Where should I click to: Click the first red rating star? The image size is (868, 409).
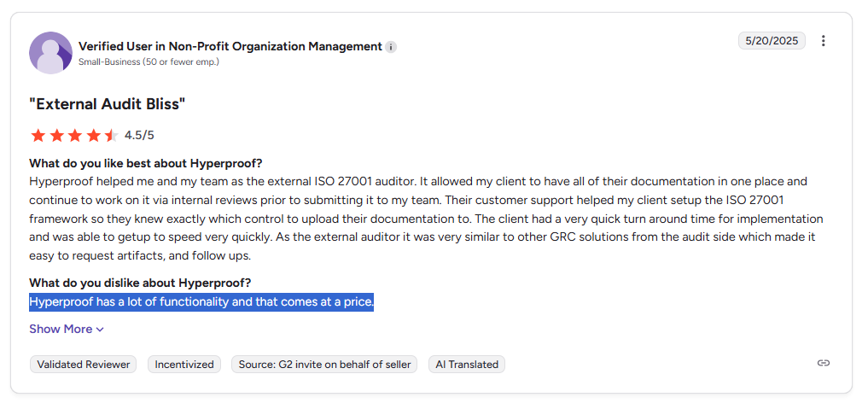click(38, 135)
